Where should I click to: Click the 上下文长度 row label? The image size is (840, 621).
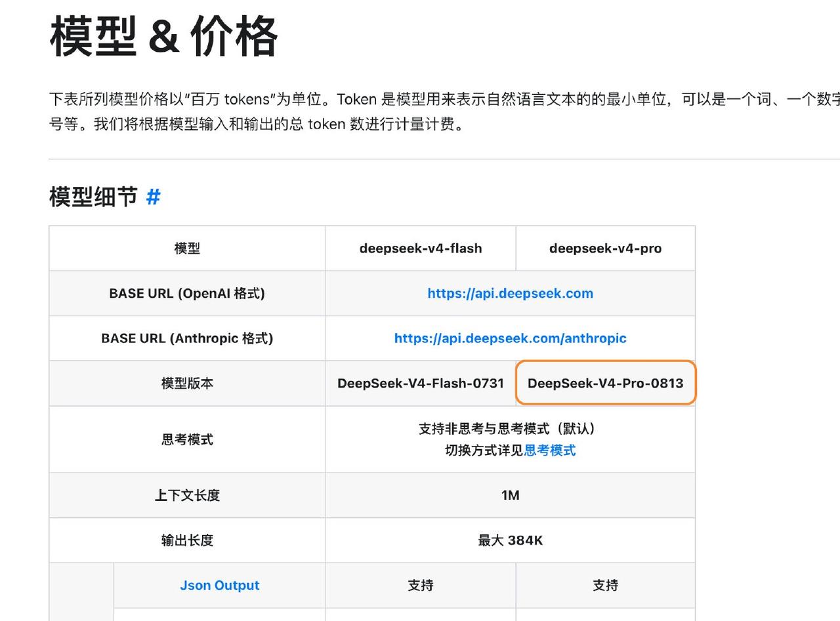[187, 495]
